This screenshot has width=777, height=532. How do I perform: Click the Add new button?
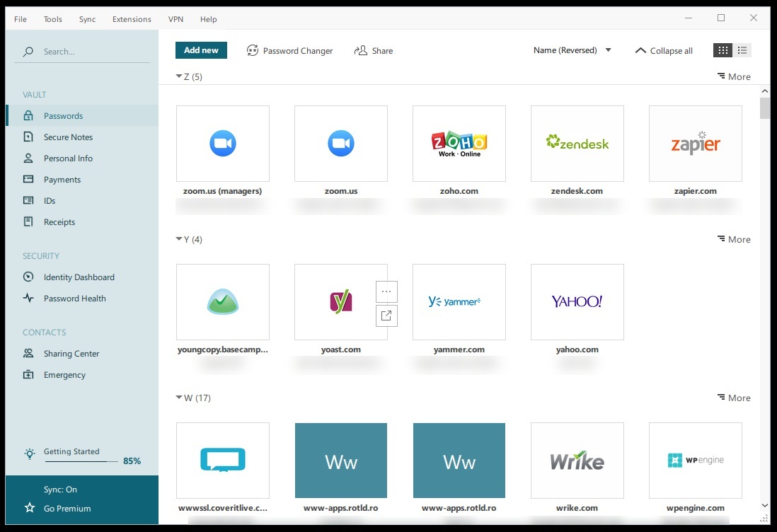[201, 50]
